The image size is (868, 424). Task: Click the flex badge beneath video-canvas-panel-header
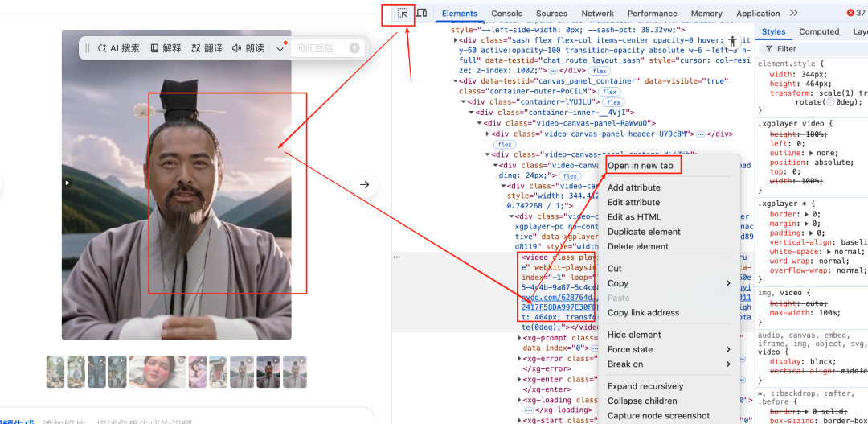[505, 144]
